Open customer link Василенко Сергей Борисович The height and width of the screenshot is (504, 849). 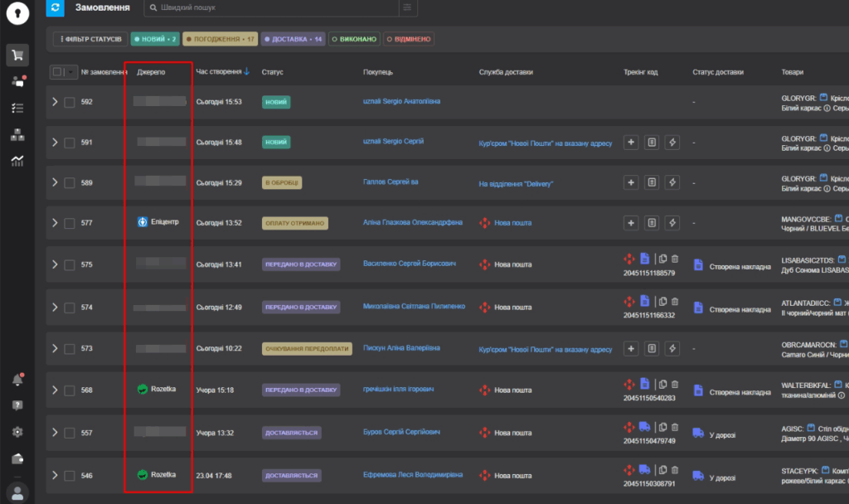coord(410,264)
